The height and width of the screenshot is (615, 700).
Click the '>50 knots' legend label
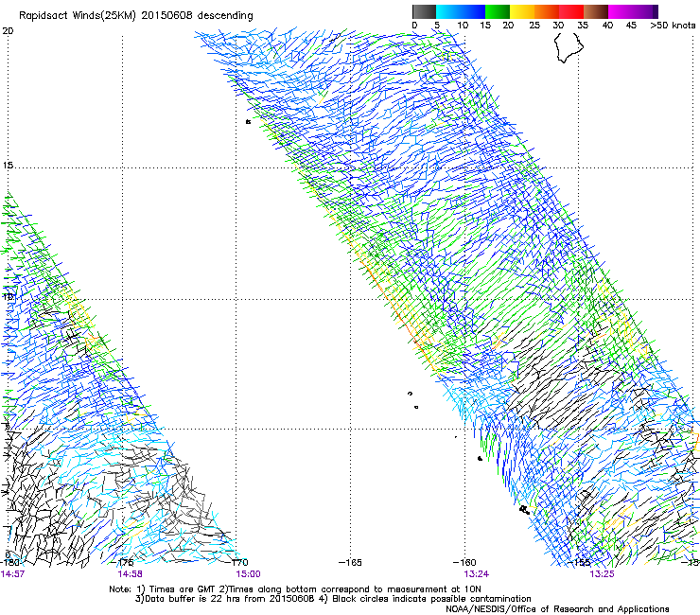[673, 26]
